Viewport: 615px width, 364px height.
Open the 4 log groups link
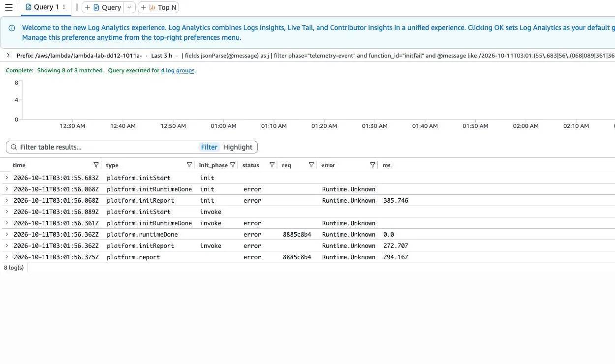[178, 70]
